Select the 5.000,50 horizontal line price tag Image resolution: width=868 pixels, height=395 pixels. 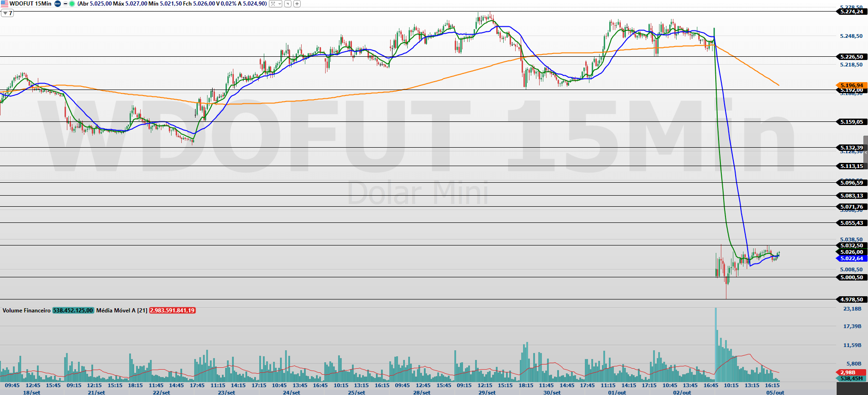pos(851,277)
